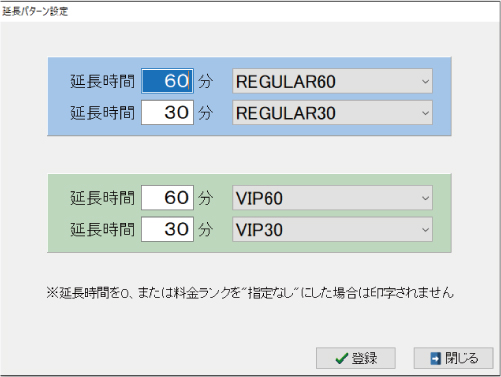Click the 30 minute field beside VIP30
This screenshot has height=377, width=501.
click(x=167, y=229)
